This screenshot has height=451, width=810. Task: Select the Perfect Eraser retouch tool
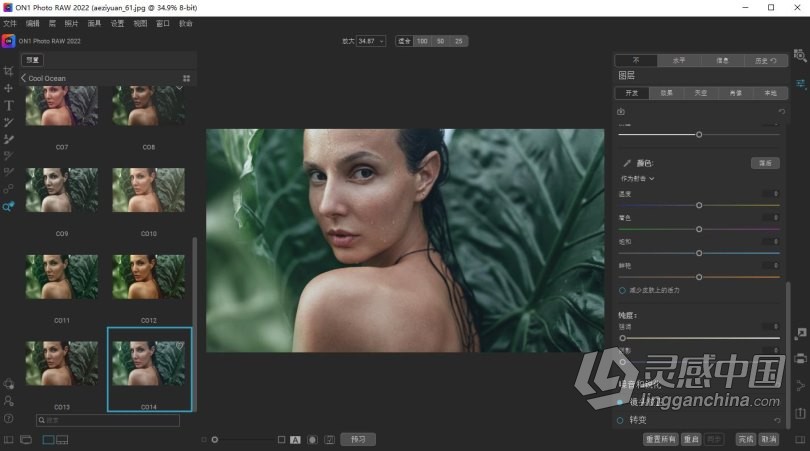pos(8,172)
